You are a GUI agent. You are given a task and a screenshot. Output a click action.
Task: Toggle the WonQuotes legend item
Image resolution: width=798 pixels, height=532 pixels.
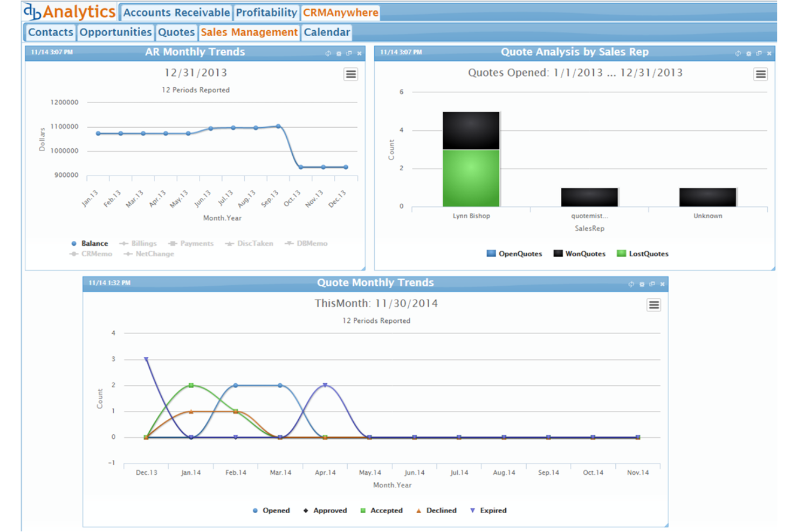pos(580,254)
